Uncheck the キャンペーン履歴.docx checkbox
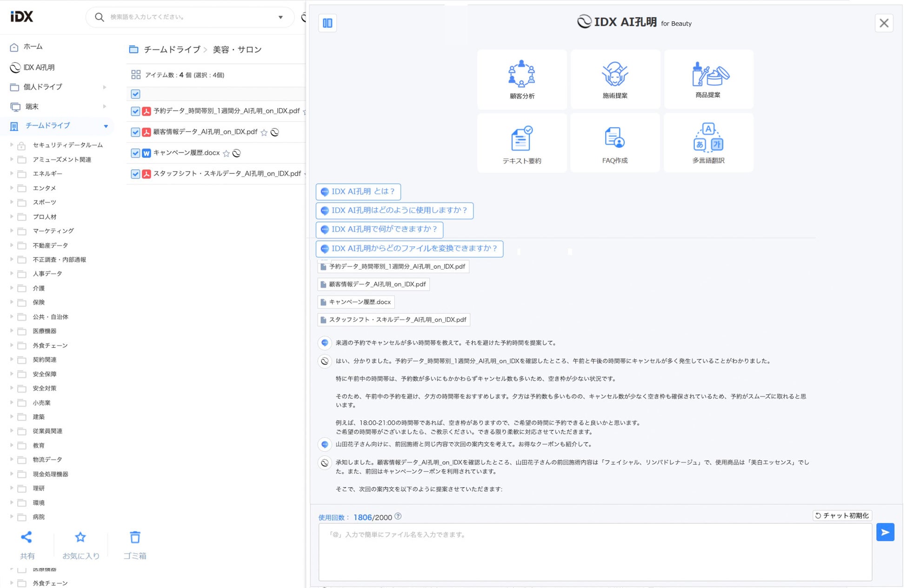This screenshot has height=588, width=907. [x=135, y=153]
